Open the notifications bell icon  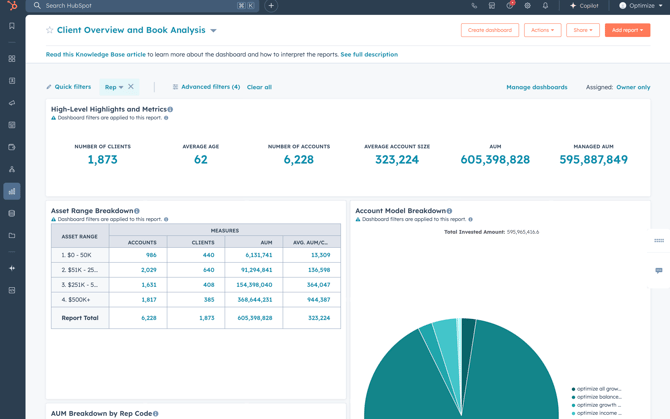tap(545, 6)
